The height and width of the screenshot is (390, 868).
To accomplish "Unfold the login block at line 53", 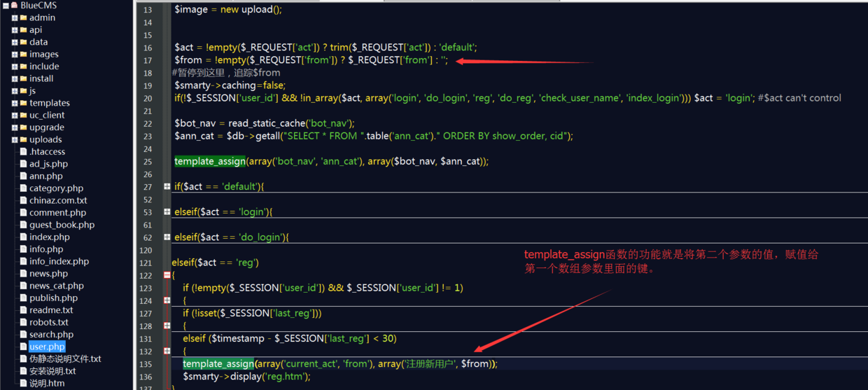I will pyautogui.click(x=167, y=212).
